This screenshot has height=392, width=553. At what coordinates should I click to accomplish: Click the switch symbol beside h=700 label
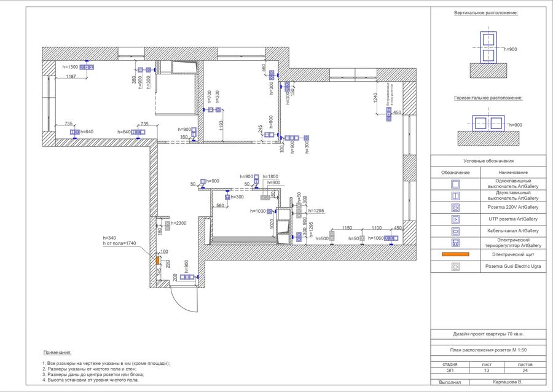click(211, 110)
